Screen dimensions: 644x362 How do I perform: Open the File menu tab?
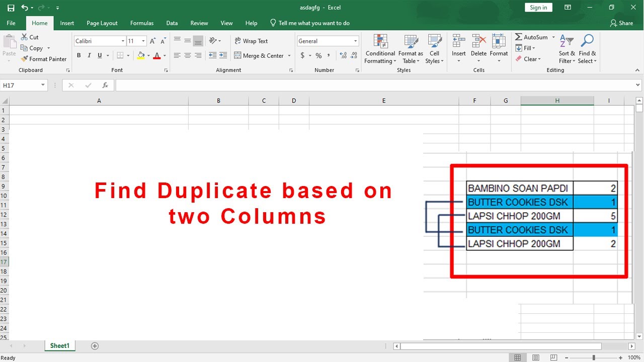(11, 23)
